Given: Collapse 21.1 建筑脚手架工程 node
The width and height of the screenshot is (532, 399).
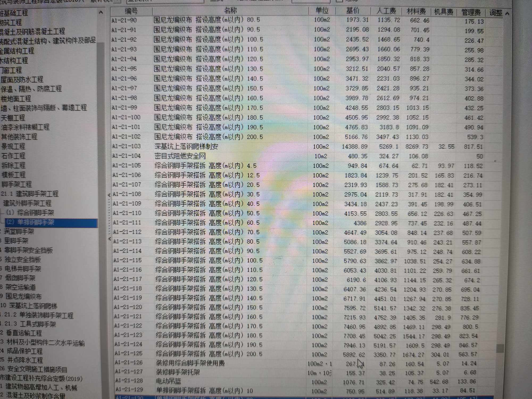Looking at the screenshot, I should pos(30,194).
